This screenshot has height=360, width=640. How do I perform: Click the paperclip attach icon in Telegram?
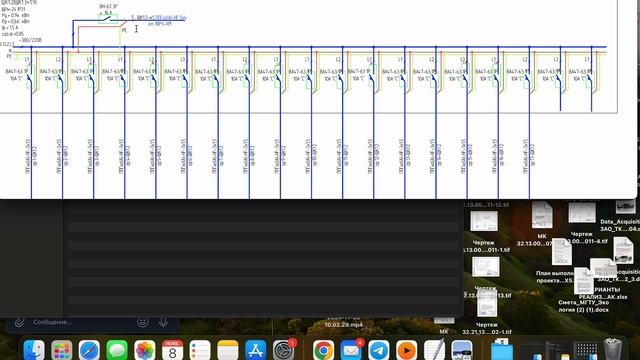(19, 322)
